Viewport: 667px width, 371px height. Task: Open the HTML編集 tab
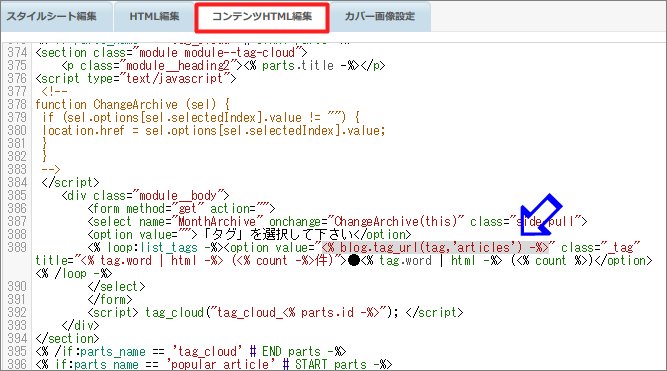[x=154, y=16]
